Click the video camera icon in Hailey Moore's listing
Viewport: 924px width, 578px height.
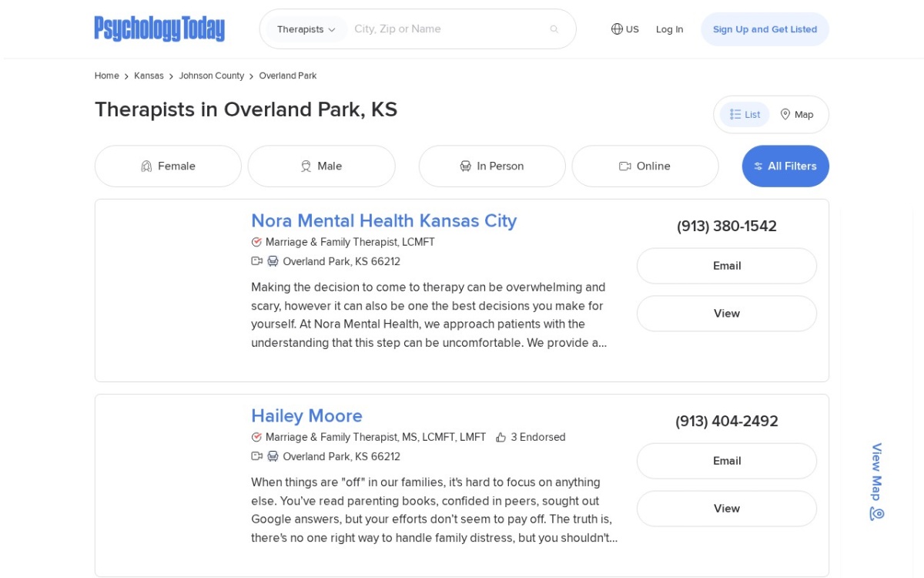[x=257, y=456]
